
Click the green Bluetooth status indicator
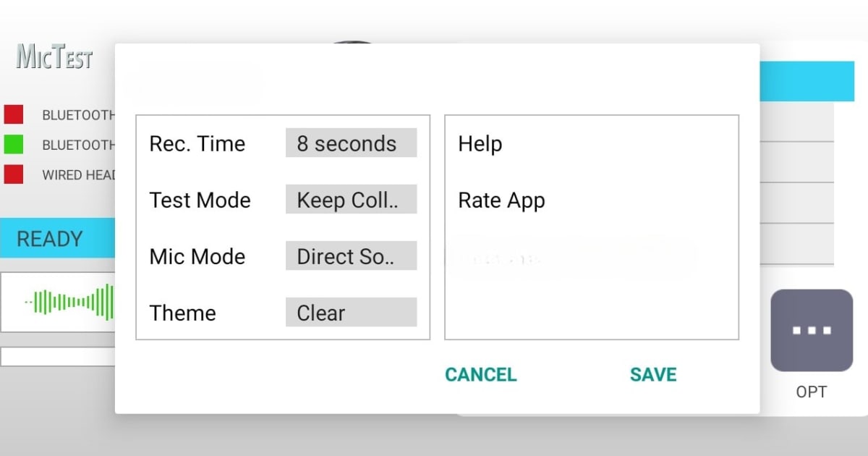(x=14, y=145)
